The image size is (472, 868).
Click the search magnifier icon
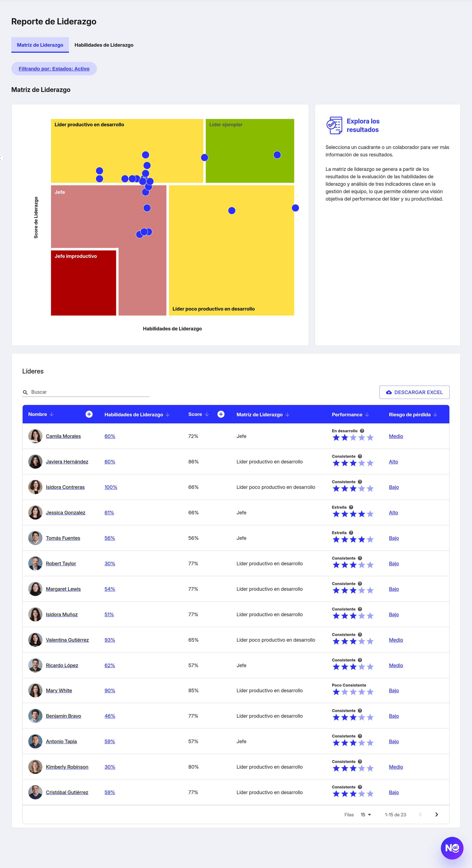(25, 392)
